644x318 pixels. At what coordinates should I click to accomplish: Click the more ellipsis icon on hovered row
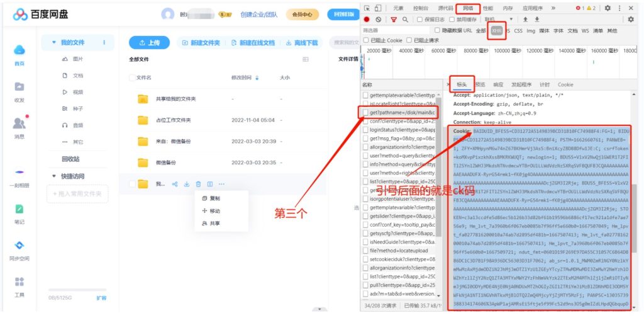coord(222,184)
